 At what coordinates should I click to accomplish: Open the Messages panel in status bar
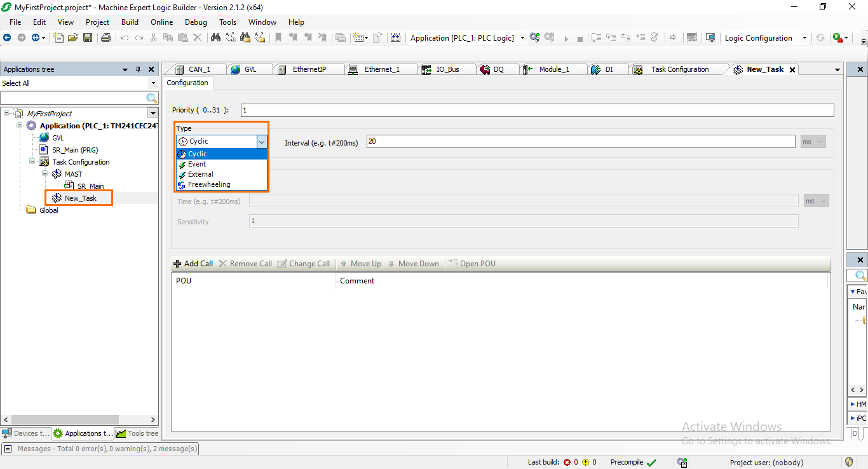[x=101, y=449]
